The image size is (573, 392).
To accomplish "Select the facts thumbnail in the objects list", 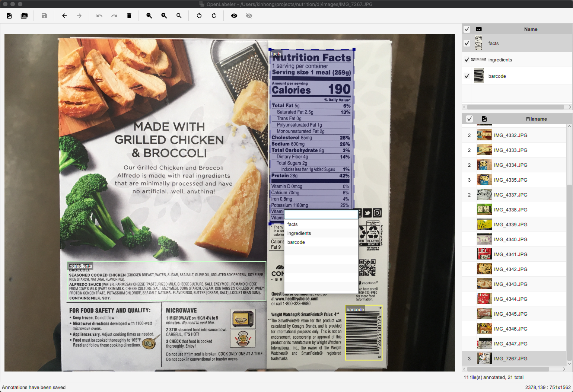I will coord(479,43).
